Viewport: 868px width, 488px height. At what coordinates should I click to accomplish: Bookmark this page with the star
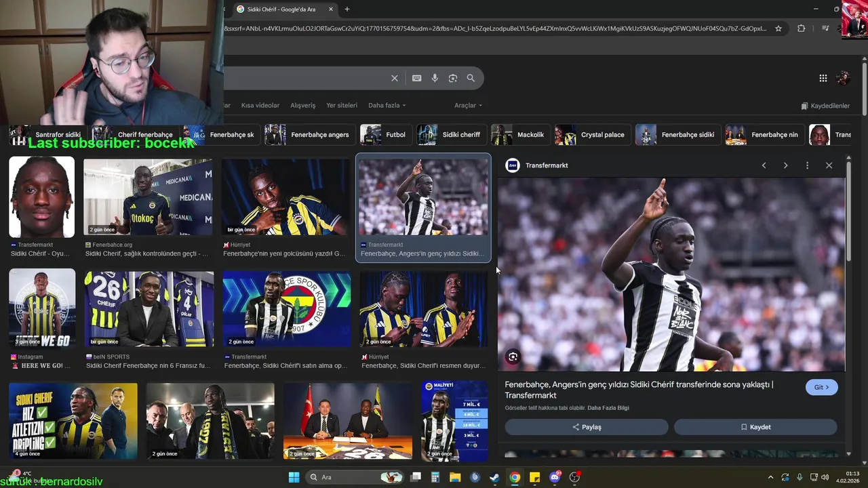[778, 28]
